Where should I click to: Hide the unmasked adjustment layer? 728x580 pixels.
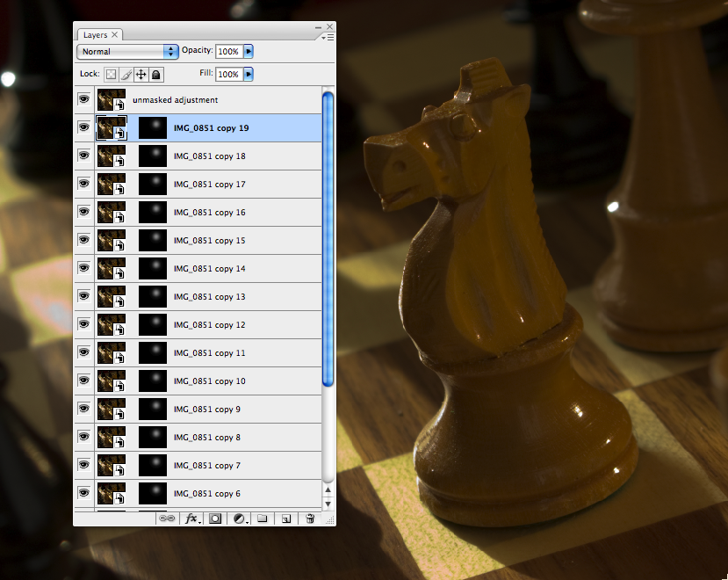(x=83, y=99)
